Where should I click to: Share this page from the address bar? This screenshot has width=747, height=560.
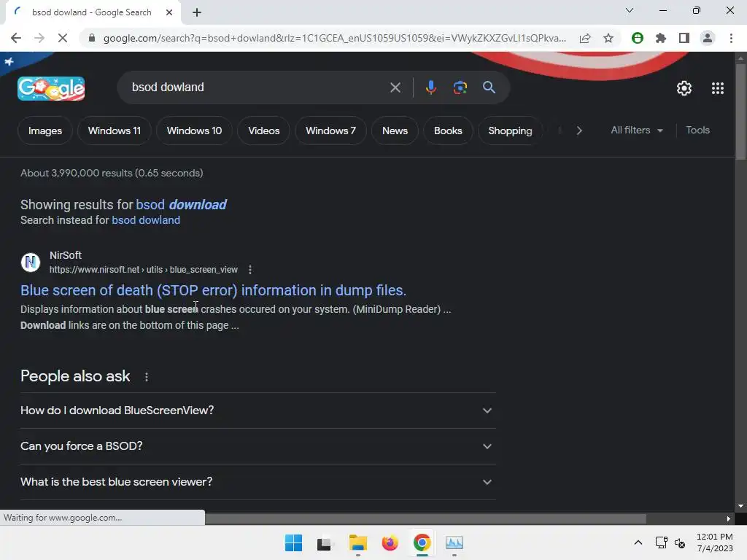[x=585, y=38]
